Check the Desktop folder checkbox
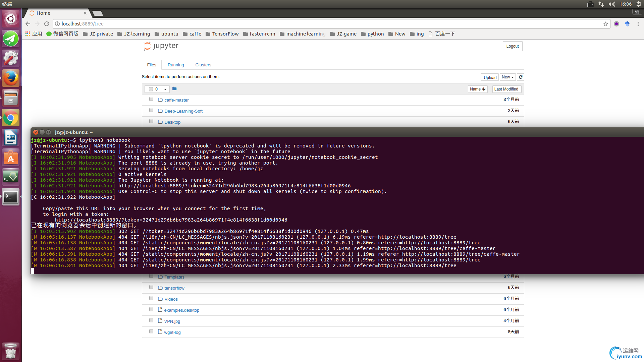This screenshot has height=362, width=644. (x=151, y=121)
